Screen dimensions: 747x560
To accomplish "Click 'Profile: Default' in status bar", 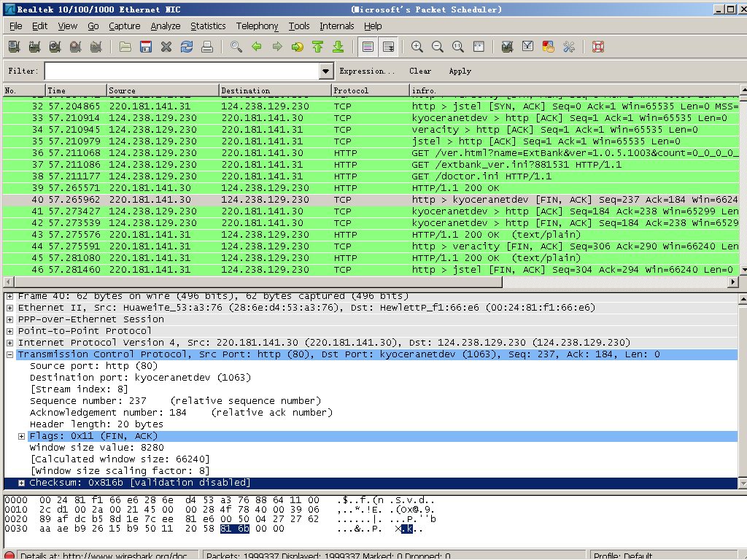I will pyautogui.click(x=623, y=556).
